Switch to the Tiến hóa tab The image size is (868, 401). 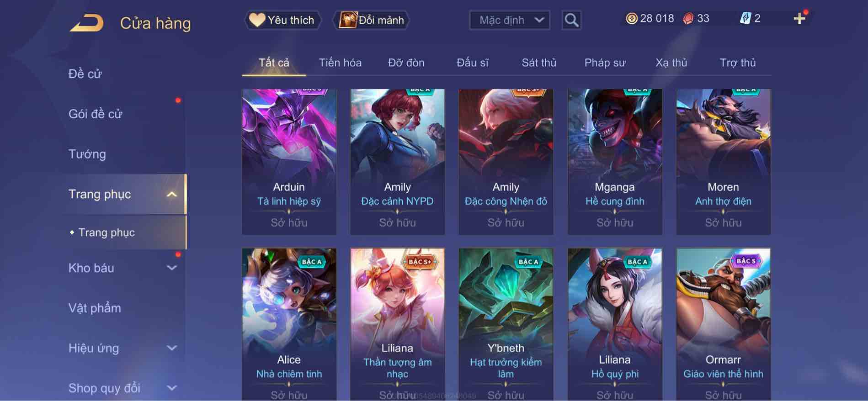[340, 63]
